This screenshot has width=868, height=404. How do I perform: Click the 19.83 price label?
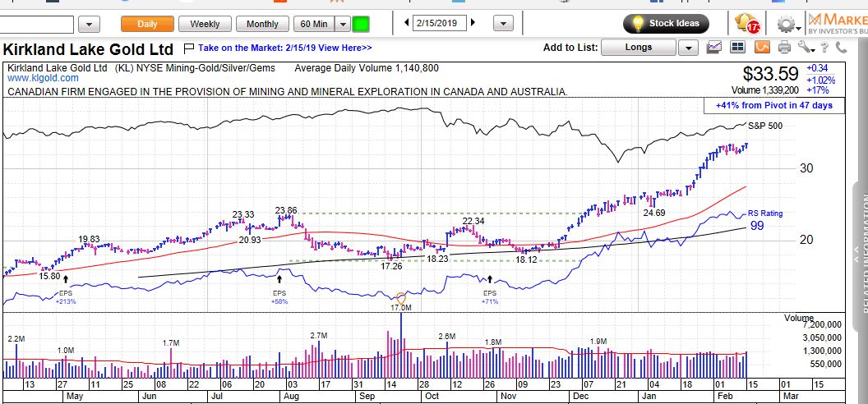[x=89, y=239]
